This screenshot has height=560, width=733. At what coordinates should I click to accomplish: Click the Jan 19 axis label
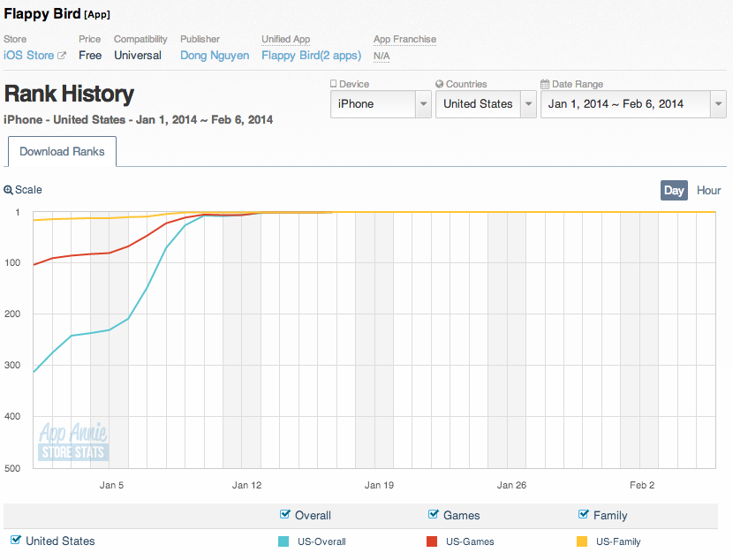point(379,485)
